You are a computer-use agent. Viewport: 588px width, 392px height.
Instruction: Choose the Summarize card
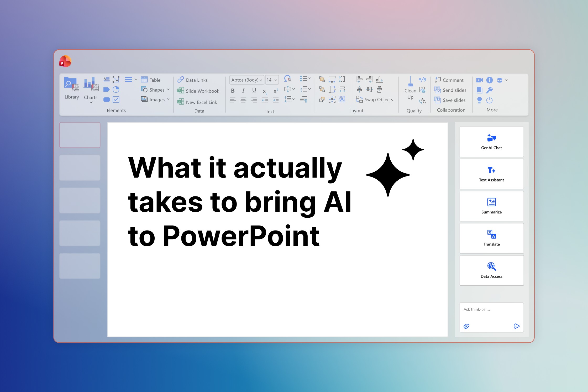click(x=492, y=206)
